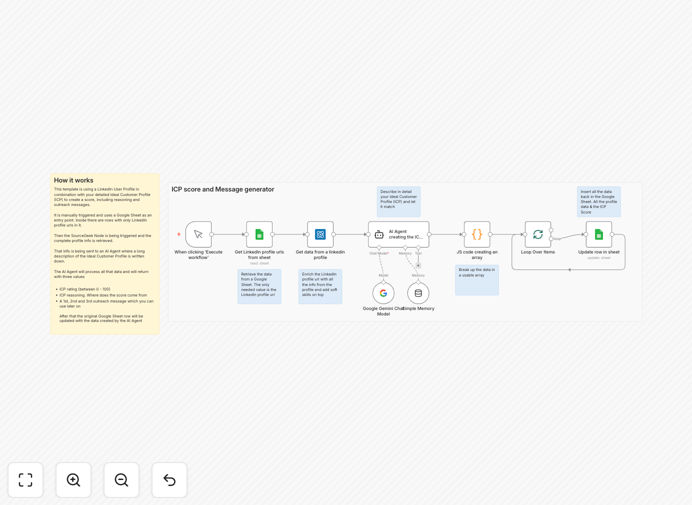Click the 'Get data from a linkedin profile' label
This screenshot has height=505, width=692.
coord(320,255)
